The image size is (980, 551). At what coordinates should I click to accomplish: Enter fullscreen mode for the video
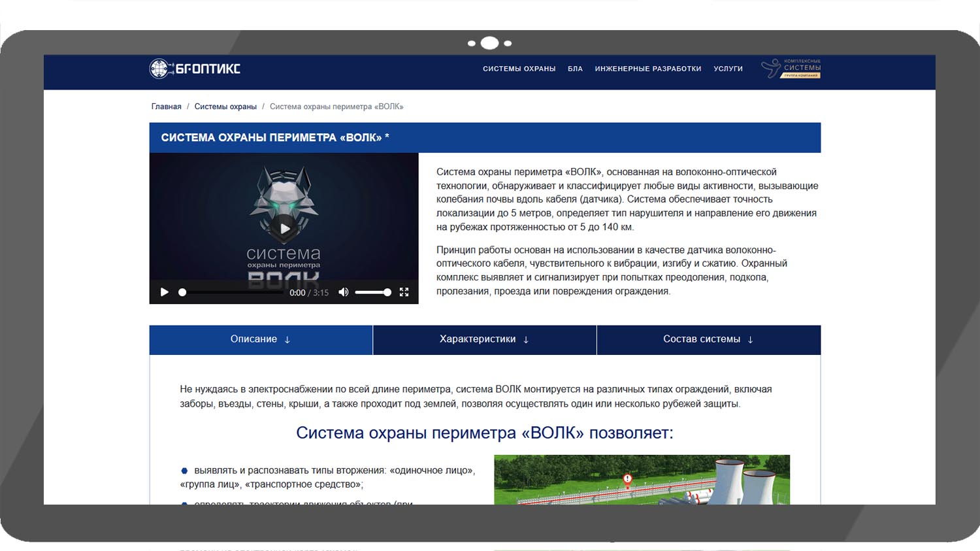[404, 292]
